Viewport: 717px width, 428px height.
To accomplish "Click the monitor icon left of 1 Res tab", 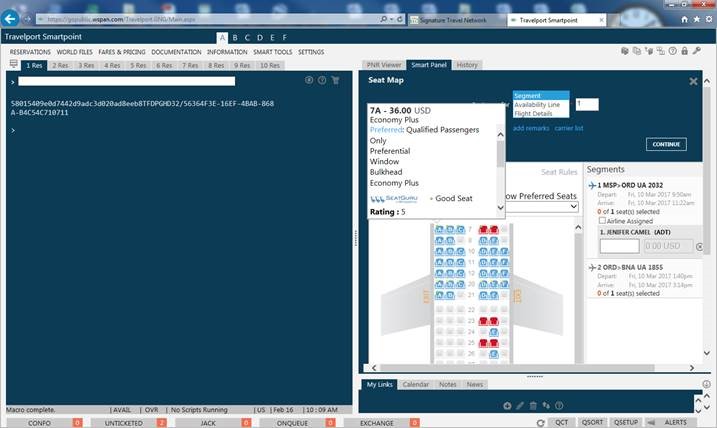I will 14,64.
